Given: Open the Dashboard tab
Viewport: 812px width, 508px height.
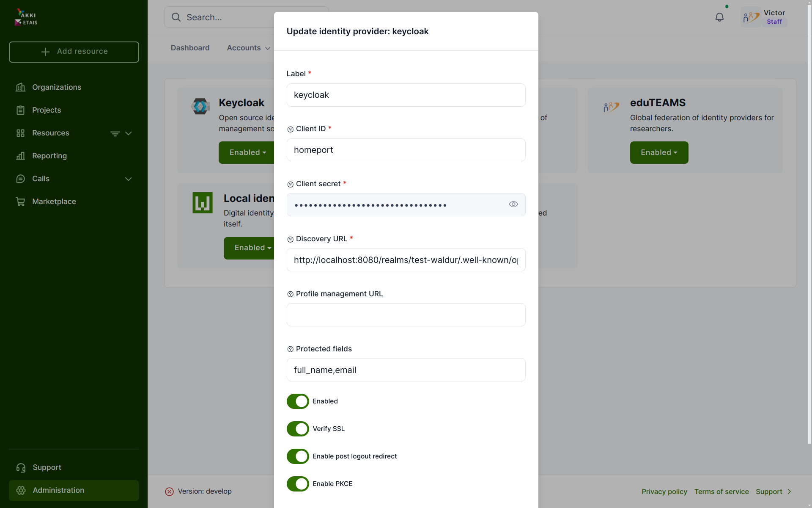Looking at the screenshot, I should click(190, 48).
